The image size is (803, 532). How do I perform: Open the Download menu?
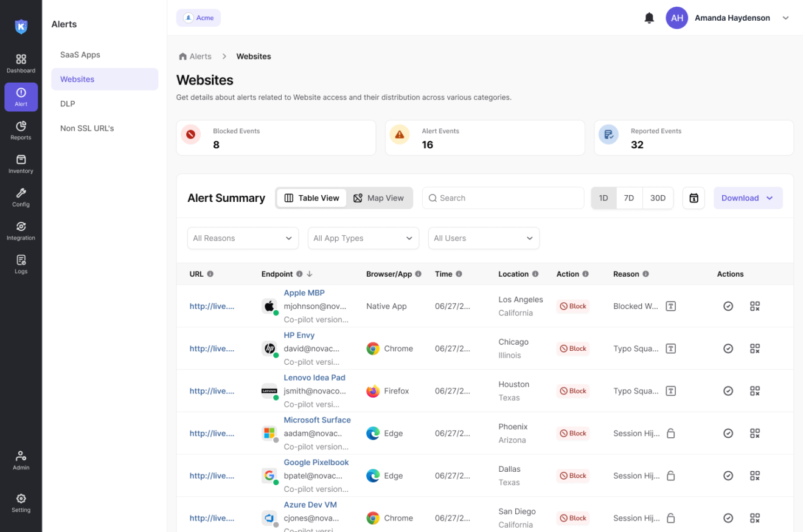point(748,198)
